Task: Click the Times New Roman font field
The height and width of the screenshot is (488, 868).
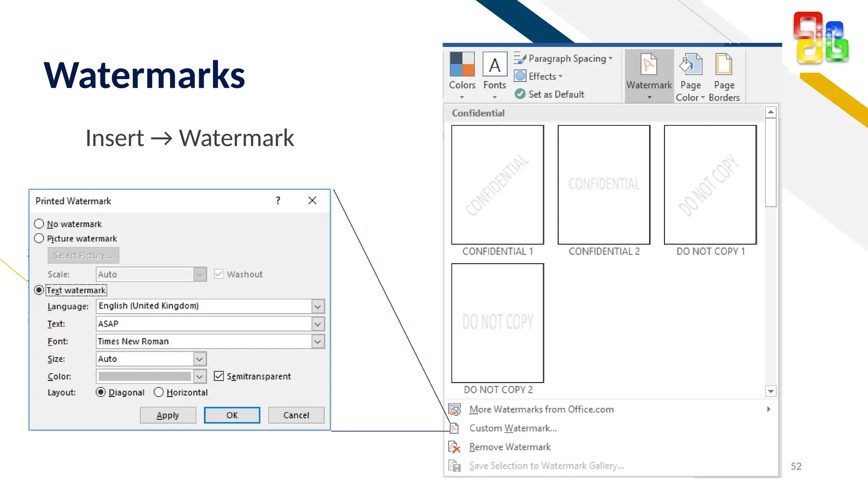Action: [204, 341]
